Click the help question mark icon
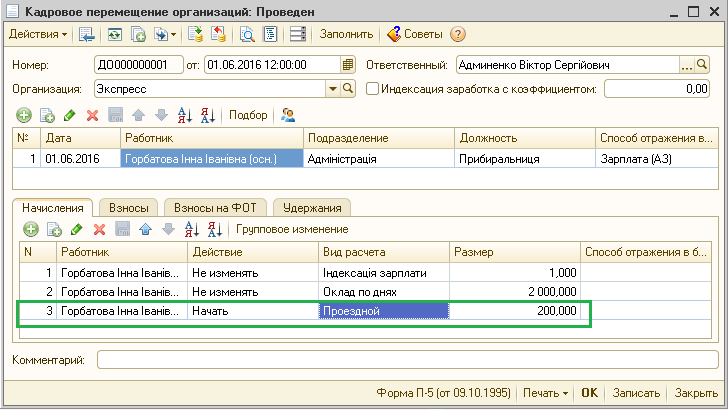 point(458,34)
